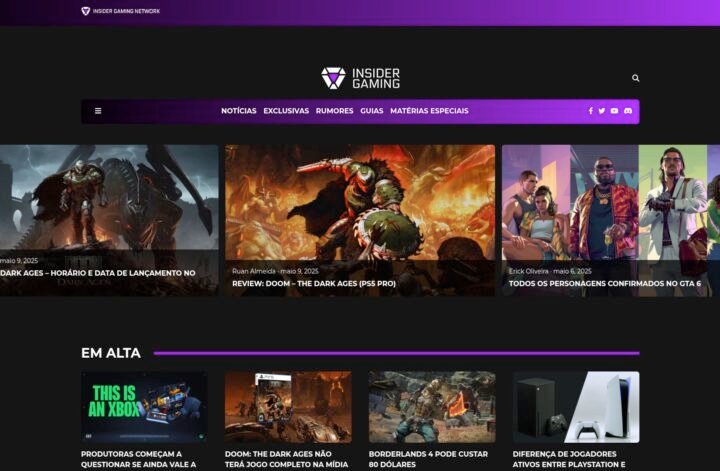Click the central Insider Gaming logo
This screenshot has height=471, width=720.
(360, 78)
